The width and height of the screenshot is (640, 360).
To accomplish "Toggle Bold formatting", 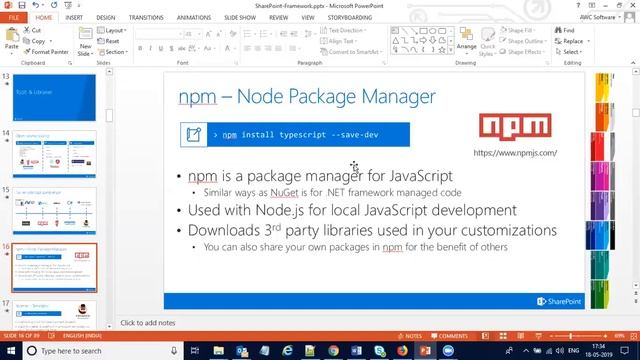I will [x=140, y=49].
